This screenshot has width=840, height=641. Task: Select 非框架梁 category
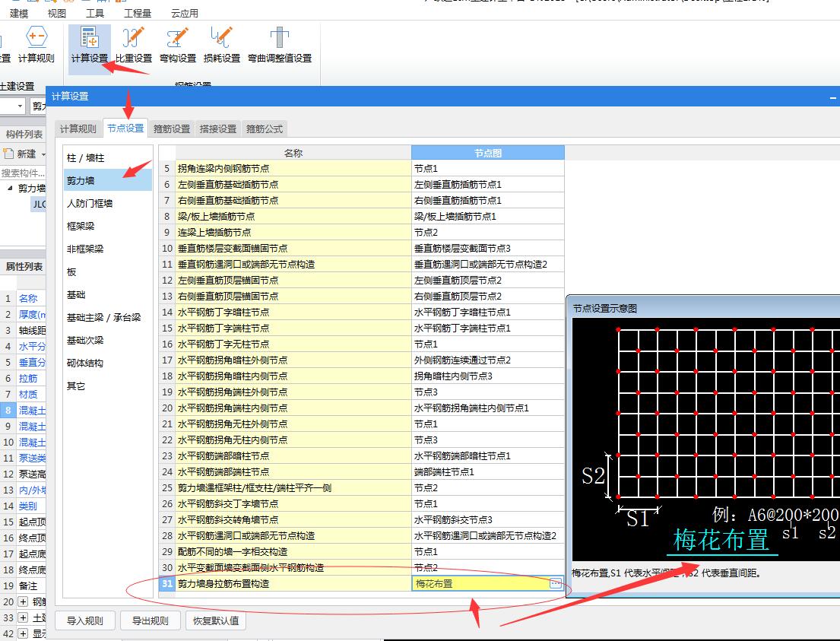point(108,249)
